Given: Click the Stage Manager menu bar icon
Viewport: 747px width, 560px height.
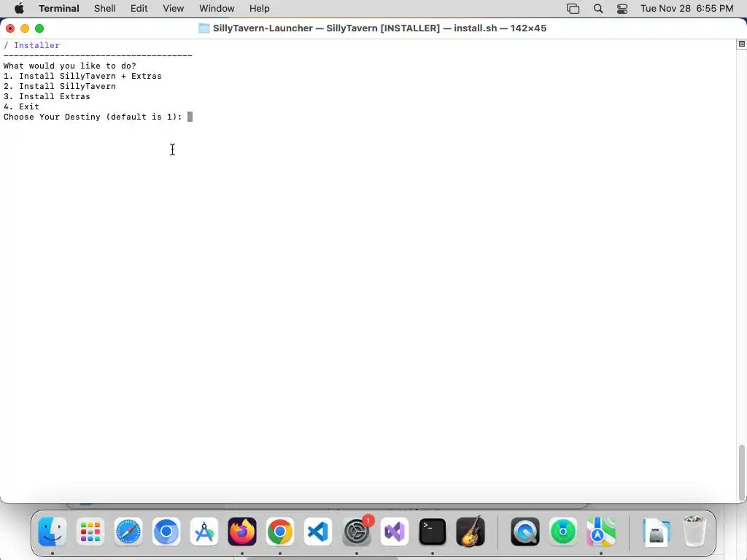Looking at the screenshot, I should [573, 9].
